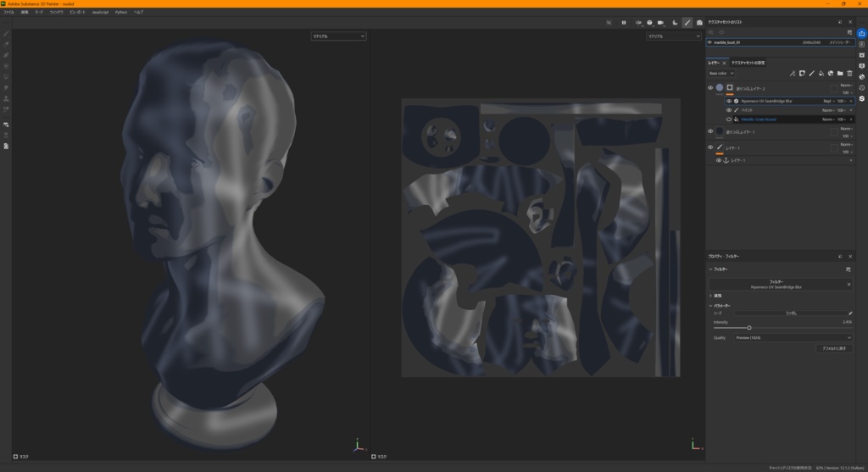Open the Base color channel dropdown
Viewport: 868px width, 472px height.
[721, 73]
